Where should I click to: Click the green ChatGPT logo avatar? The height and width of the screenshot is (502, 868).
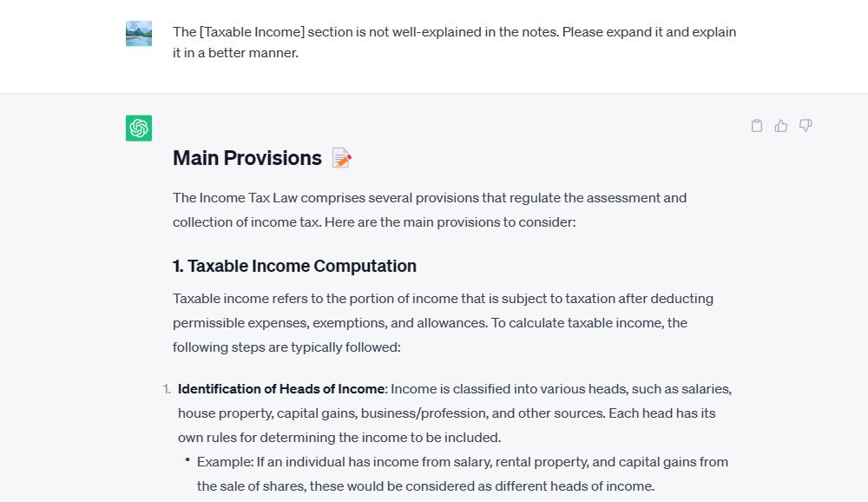(139, 129)
